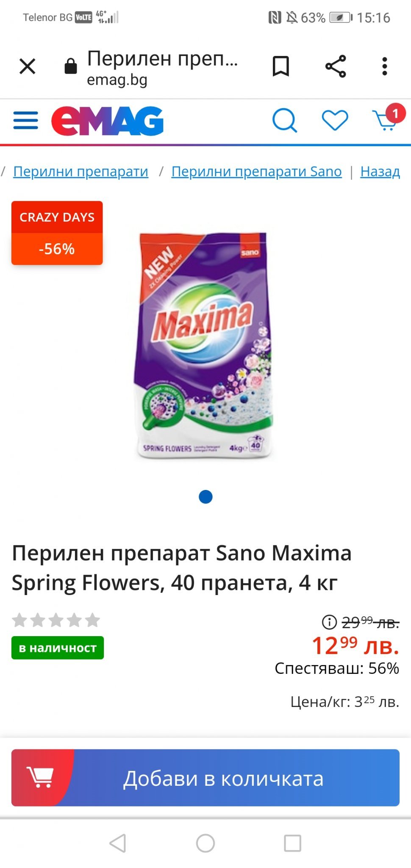Screen dimensions: 411x868
Task: Open the three-dot browser menu
Action: coord(385,66)
